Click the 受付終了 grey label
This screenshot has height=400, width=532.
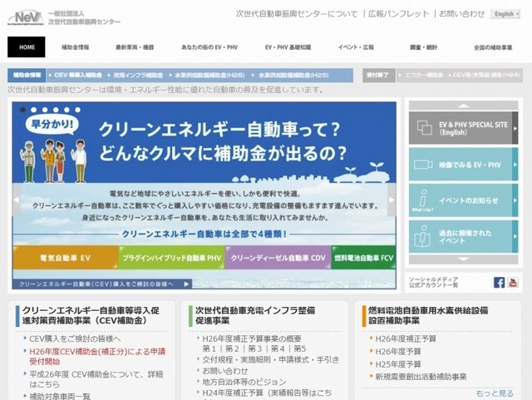pos(378,75)
